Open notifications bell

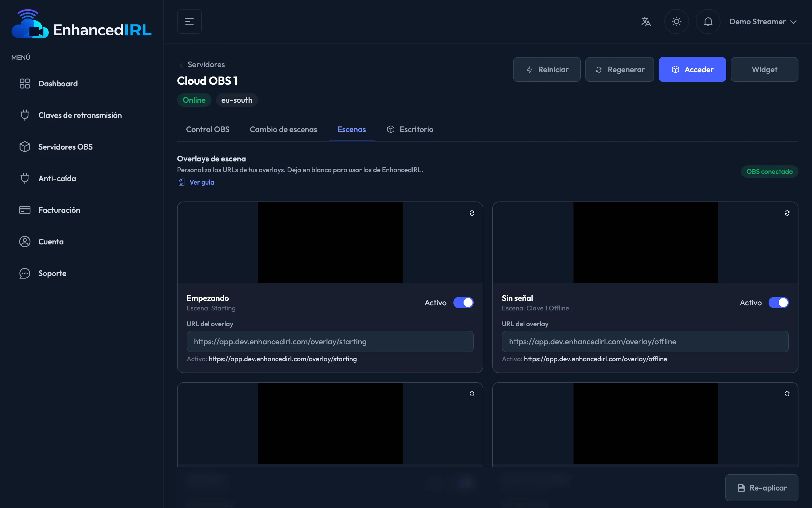click(708, 21)
